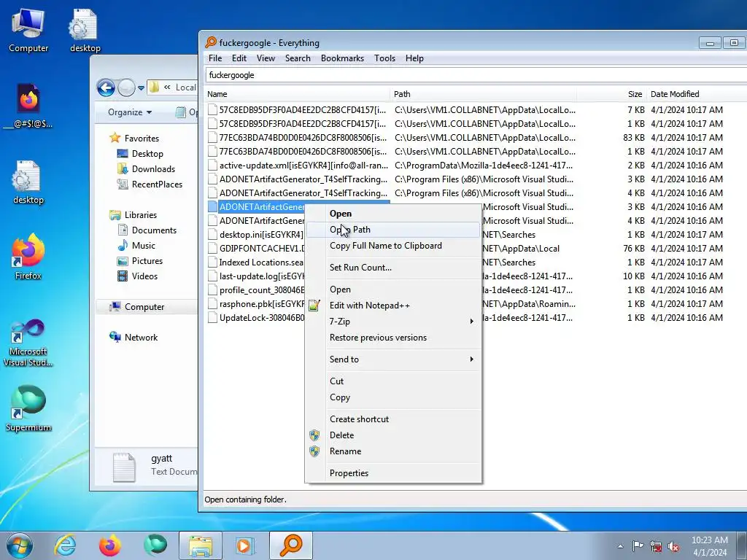Image resolution: width=747 pixels, height=560 pixels.
Task: Choose Copy Full Name to Clipboard
Action: (x=393, y=246)
